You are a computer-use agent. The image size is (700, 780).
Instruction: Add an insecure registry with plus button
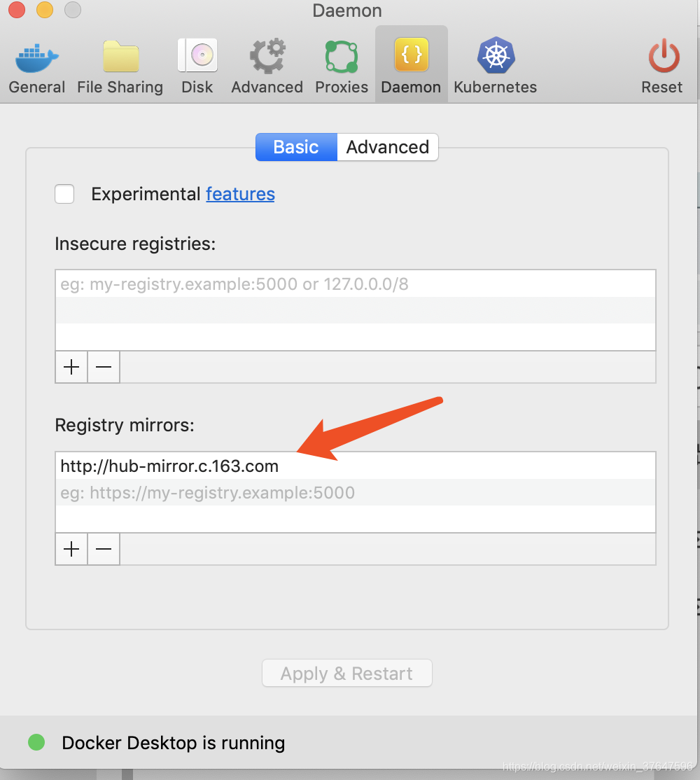[71, 367]
